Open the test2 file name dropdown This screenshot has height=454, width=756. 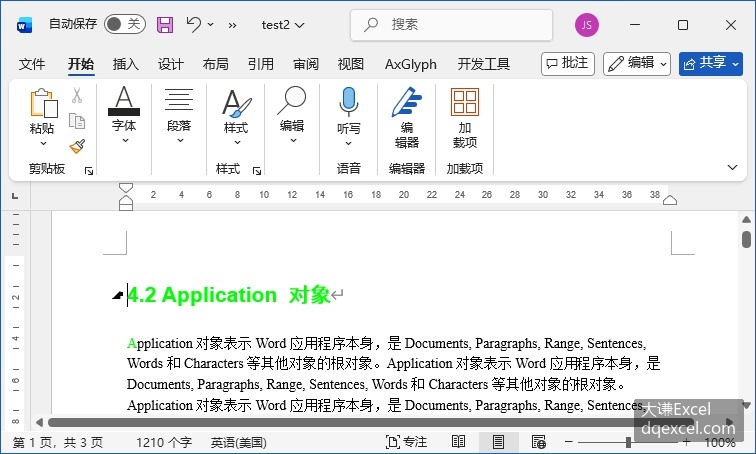point(283,25)
